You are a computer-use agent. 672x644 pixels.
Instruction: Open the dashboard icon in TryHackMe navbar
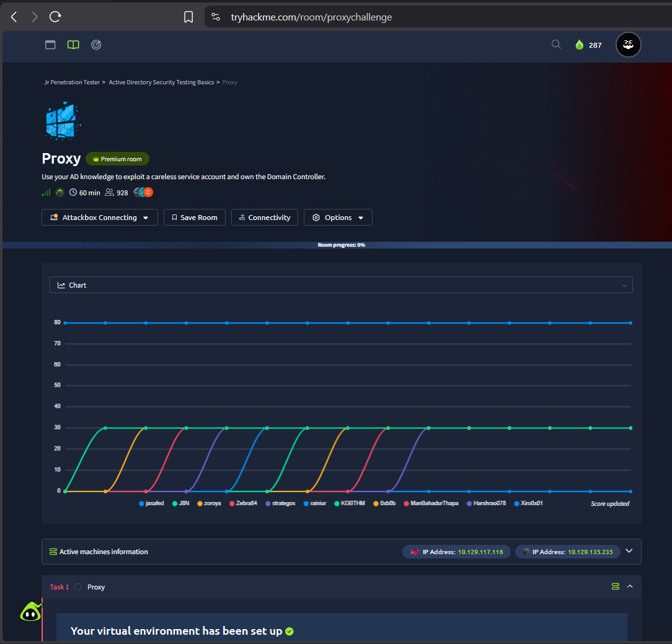pos(50,45)
